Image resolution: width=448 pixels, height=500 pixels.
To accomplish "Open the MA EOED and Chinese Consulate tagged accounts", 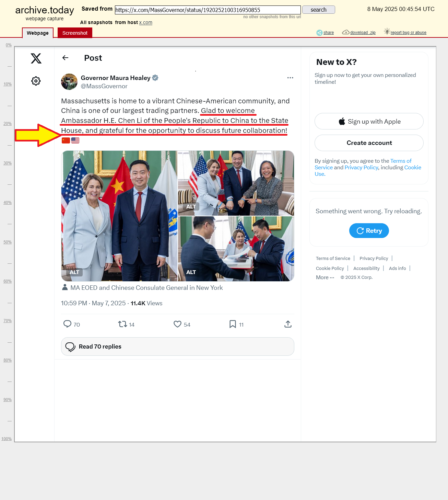I will 146,288.
